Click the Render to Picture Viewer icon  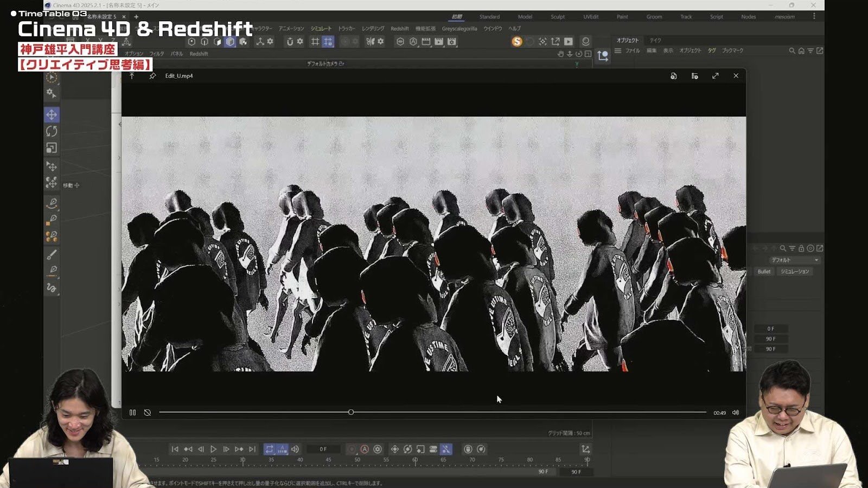coord(568,41)
